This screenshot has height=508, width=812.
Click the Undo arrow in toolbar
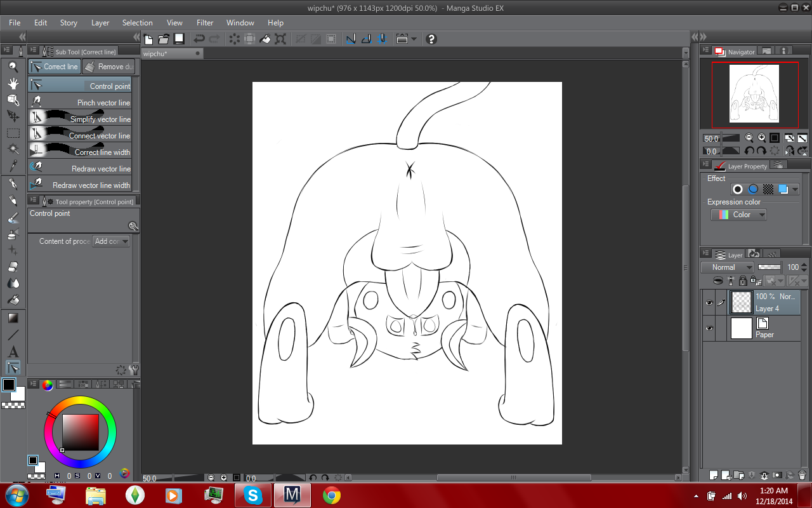click(199, 39)
